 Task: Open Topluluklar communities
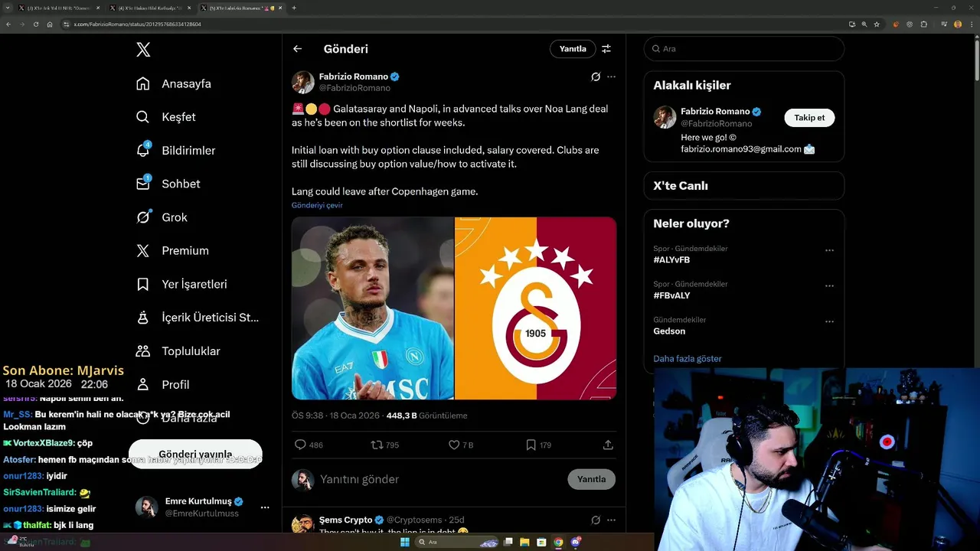click(x=178, y=351)
